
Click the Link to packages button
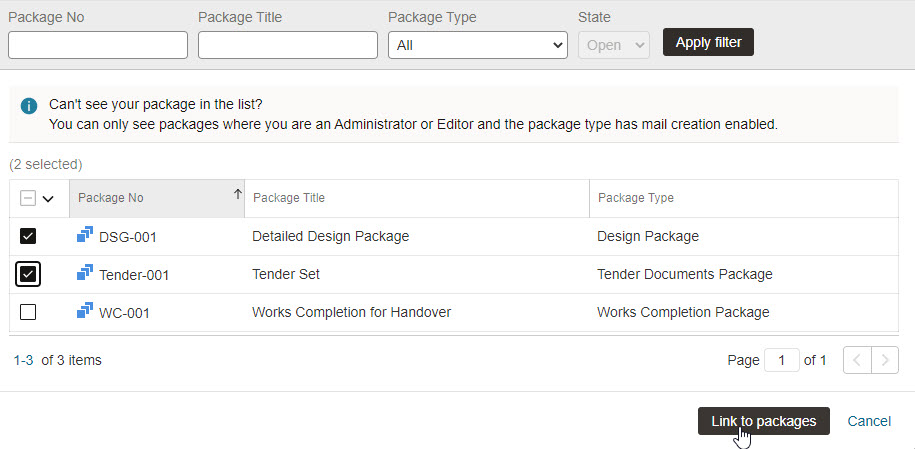(764, 421)
